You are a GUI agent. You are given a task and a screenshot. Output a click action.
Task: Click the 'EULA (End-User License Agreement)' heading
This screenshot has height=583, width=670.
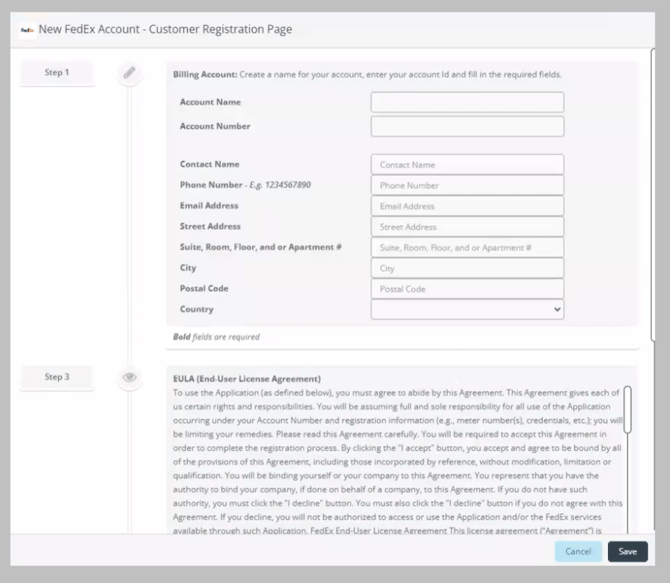(x=247, y=379)
